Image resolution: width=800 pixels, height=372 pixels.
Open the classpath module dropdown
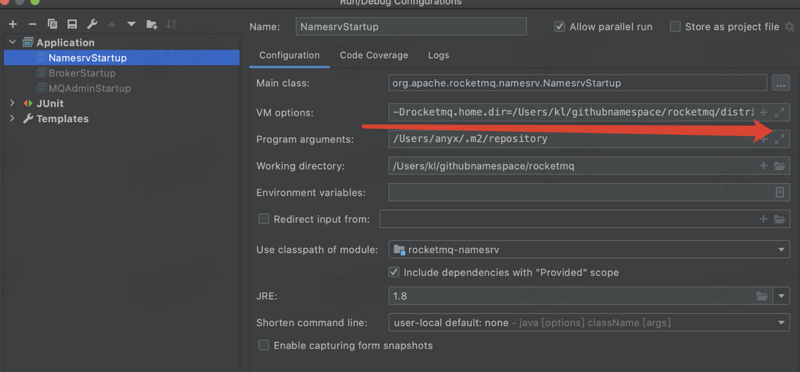589,250
